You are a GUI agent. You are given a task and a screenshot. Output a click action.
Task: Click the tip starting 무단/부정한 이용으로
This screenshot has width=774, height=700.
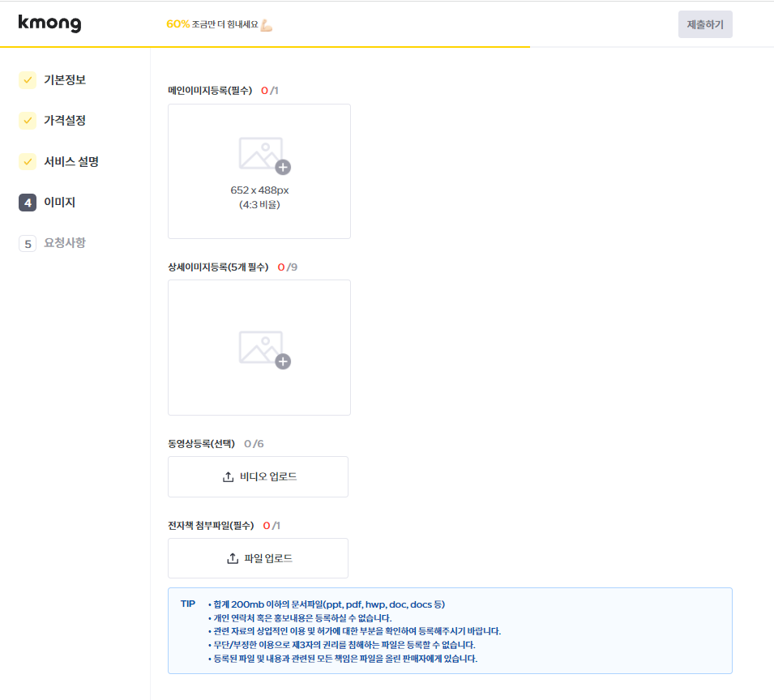point(344,645)
